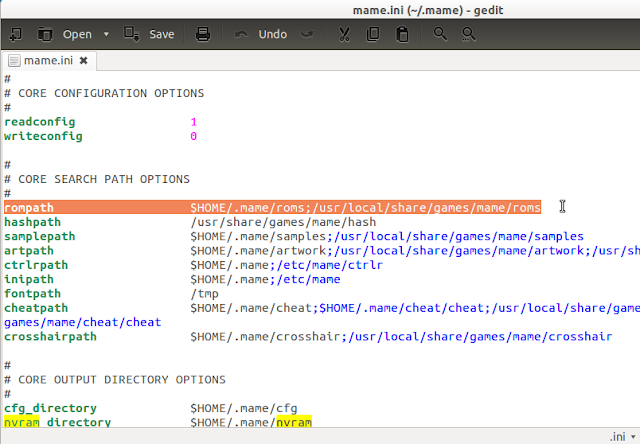Viewport: 640px width, 444px height.
Task: Click the magenta 1 value of readconfig
Action: tap(193, 122)
